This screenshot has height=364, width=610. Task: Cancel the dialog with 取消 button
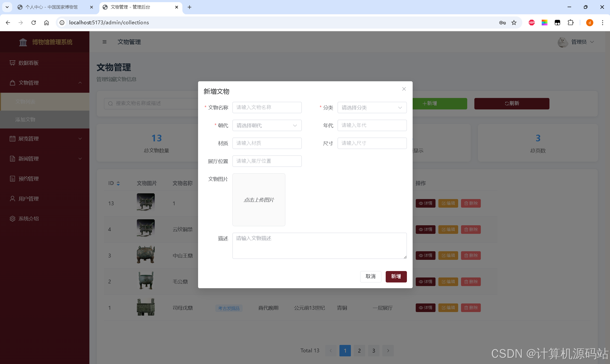[371, 277]
